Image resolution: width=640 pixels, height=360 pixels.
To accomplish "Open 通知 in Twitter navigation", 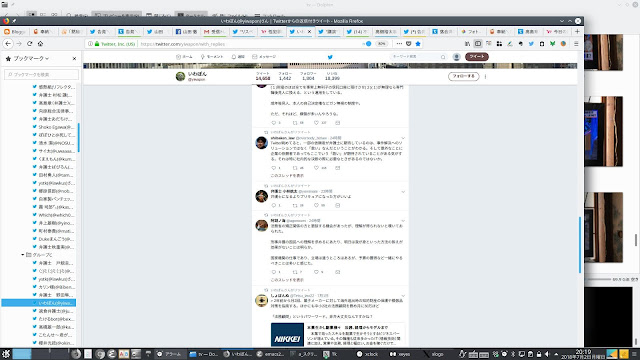I will click(238, 57).
